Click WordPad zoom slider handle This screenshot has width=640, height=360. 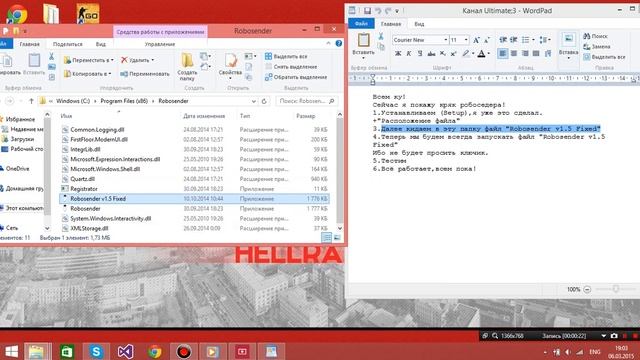(x=616, y=289)
